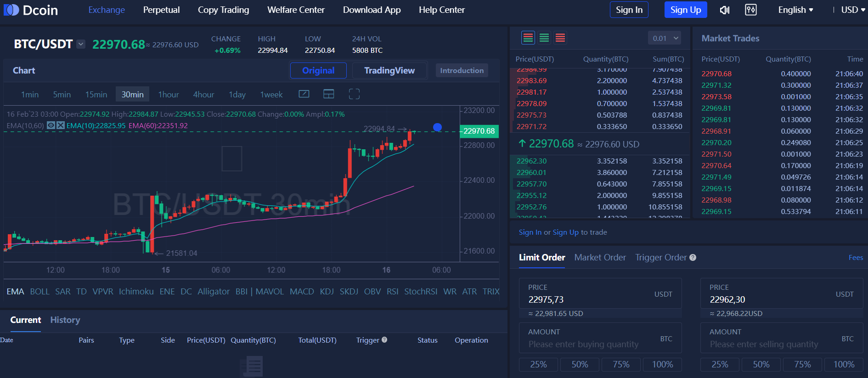Enable KDJ indicator
This screenshot has width=868, height=378.
tap(327, 292)
